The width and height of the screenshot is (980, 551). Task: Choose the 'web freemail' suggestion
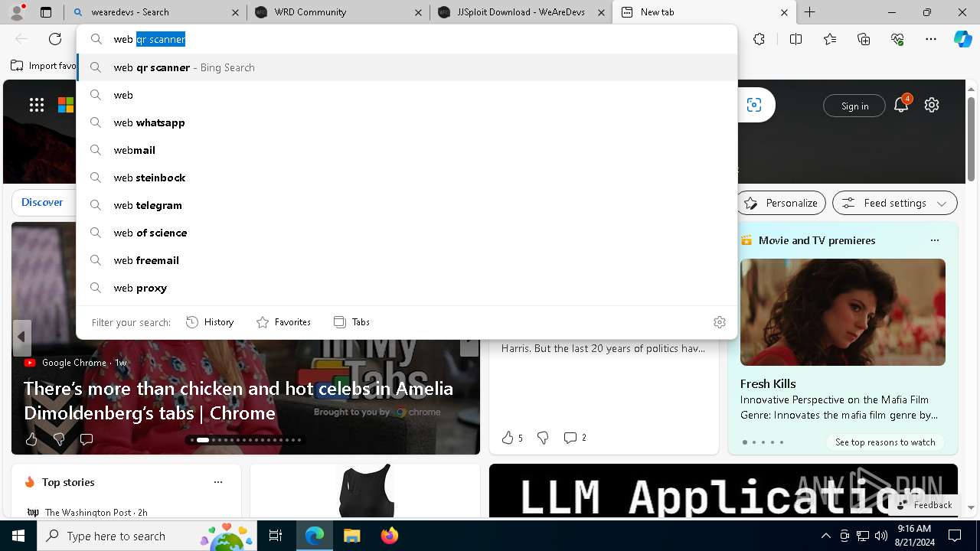click(x=407, y=260)
